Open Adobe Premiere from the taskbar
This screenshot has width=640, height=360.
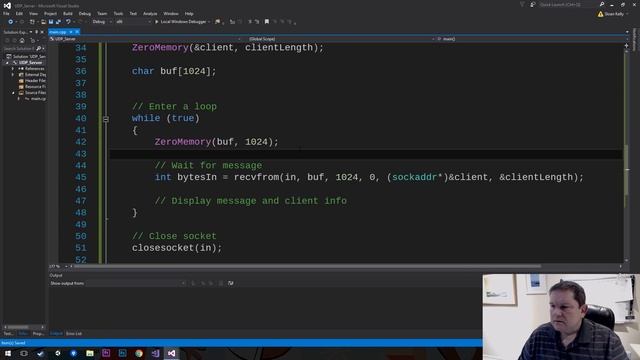[x=106, y=353]
